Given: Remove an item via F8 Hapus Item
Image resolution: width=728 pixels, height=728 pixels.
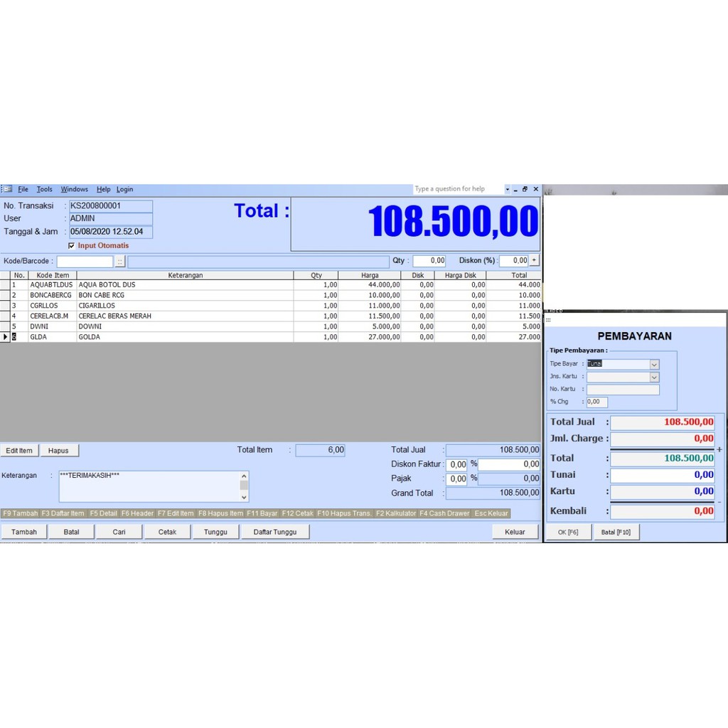Looking at the screenshot, I should pyautogui.click(x=222, y=513).
